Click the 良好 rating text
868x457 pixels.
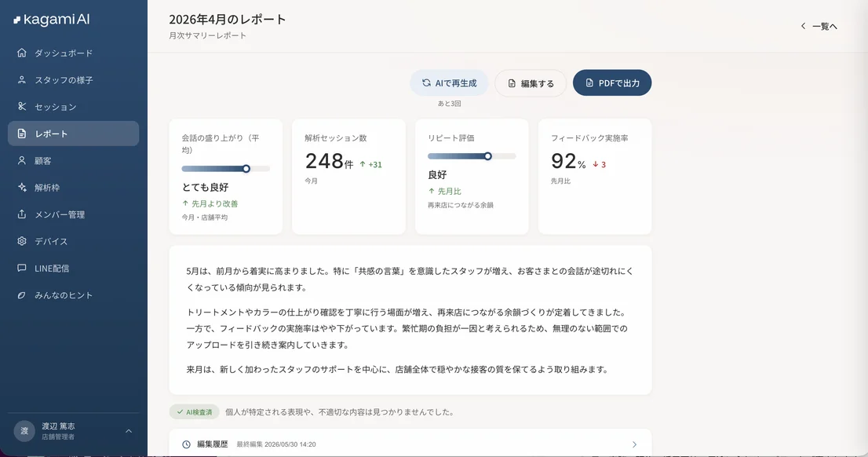[x=437, y=174]
